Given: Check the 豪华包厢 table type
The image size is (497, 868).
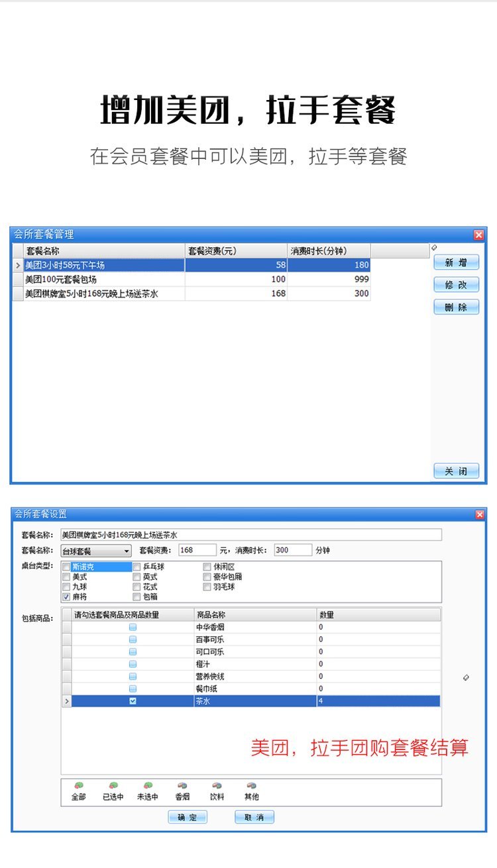Looking at the screenshot, I should tap(207, 577).
